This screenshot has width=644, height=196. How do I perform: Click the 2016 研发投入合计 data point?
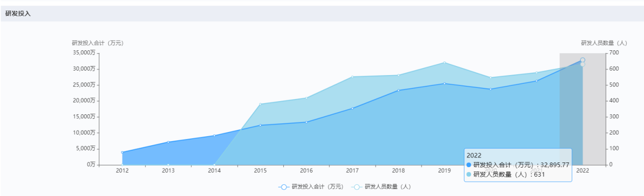click(307, 122)
